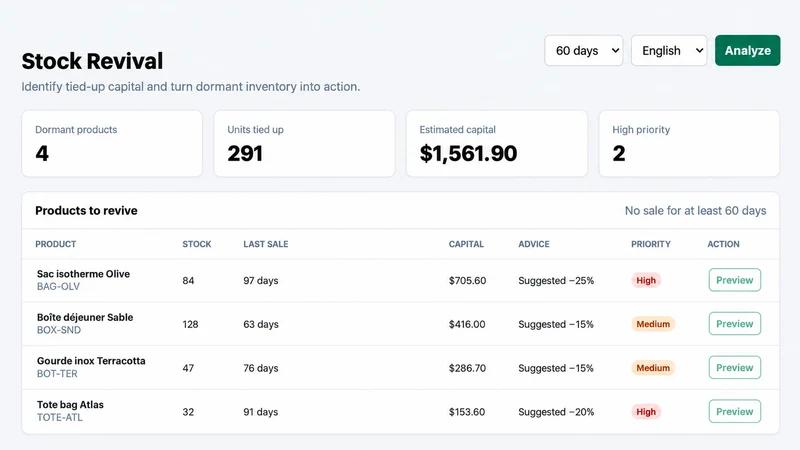Click units tied up value 291
This screenshot has height=450, width=800.
coord(245,154)
